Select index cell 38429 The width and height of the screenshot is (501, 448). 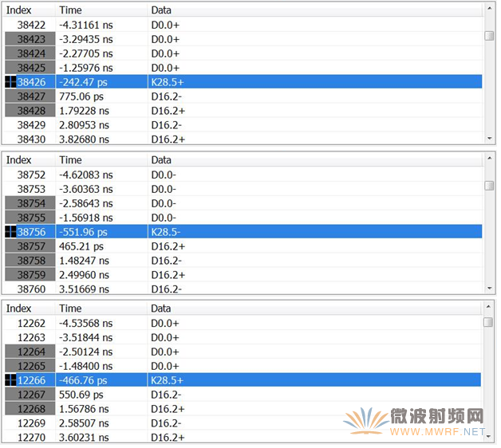tap(31, 125)
